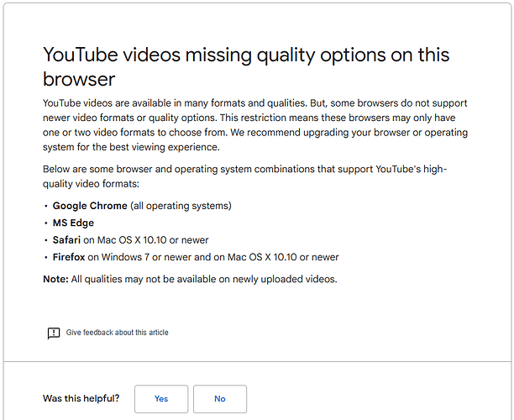Click the bold Safari word

pyautogui.click(x=68, y=240)
